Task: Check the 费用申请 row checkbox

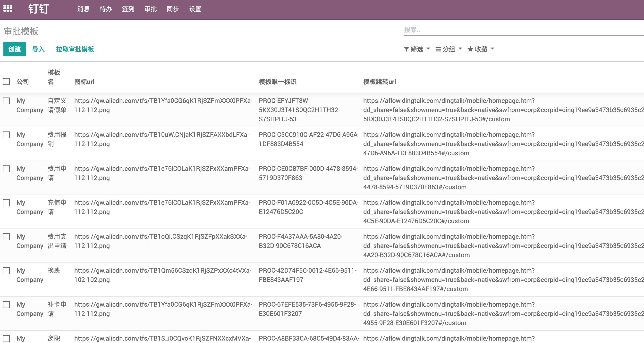Action: 6,169
